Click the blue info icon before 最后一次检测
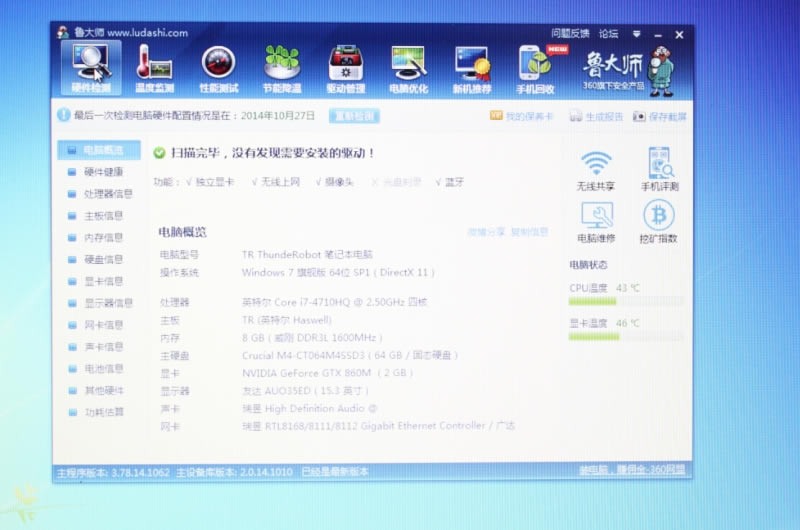This screenshot has width=800, height=530. pyautogui.click(x=63, y=115)
